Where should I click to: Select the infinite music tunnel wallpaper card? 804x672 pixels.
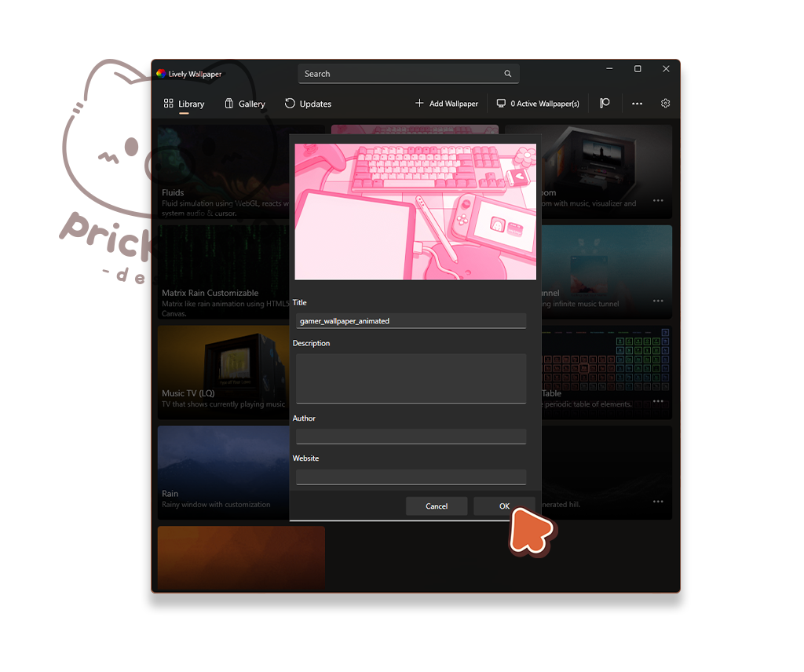(x=607, y=272)
